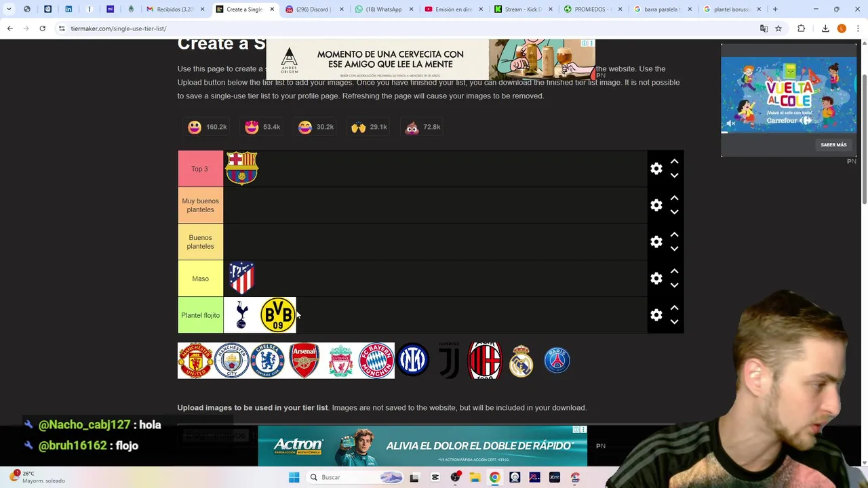React with smiley emoji 160.2k
This screenshot has height=488, width=868.
pos(207,127)
